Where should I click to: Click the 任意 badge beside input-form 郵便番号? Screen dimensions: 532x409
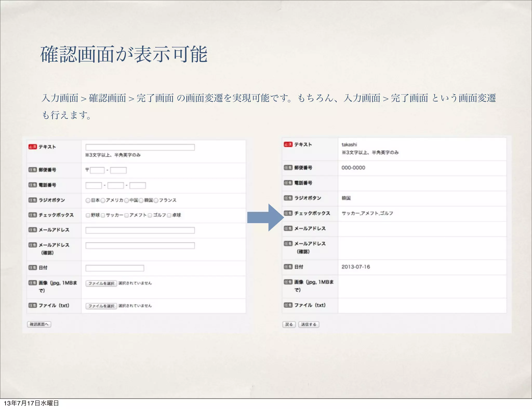point(32,170)
